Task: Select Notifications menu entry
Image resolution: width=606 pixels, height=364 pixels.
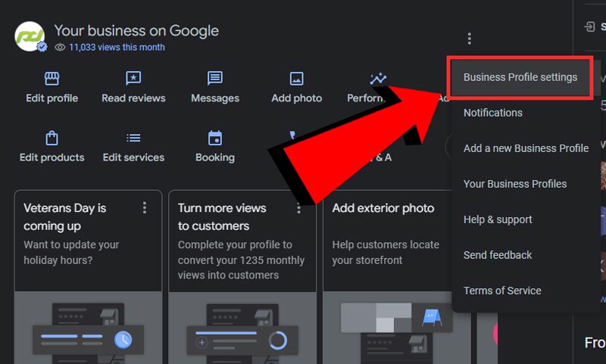Action: (x=493, y=113)
